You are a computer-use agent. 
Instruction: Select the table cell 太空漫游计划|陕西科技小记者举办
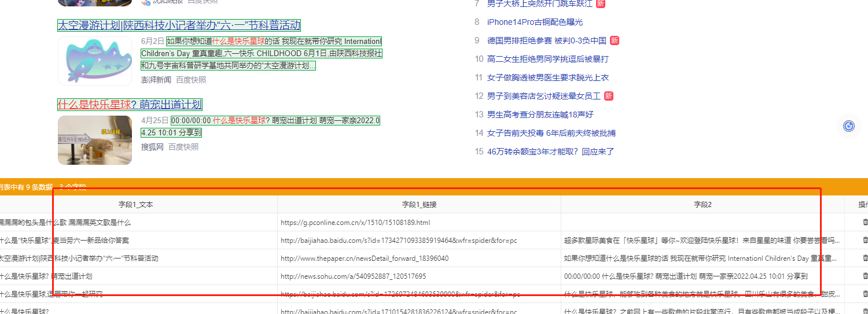click(138, 258)
